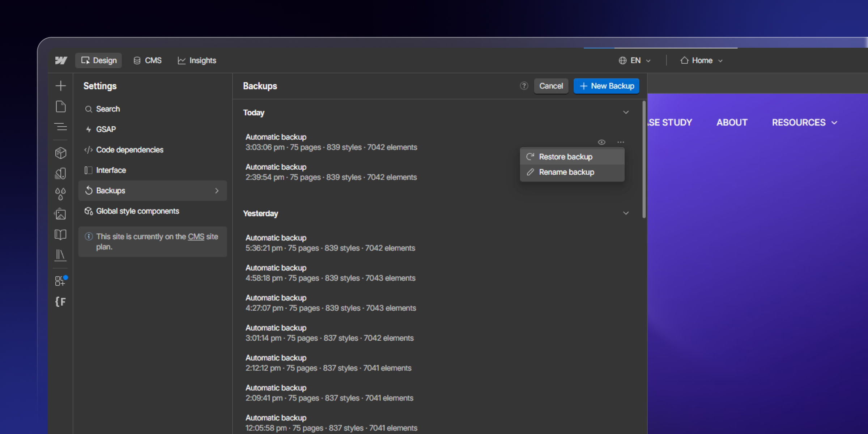The width and height of the screenshot is (868, 434).
Task: Open more options for 3:03:06 pm backup
Action: point(621,142)
